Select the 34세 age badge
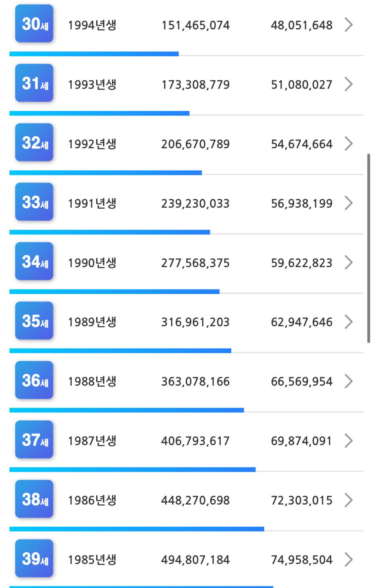 pyautogui.click(x=34, y=262)
